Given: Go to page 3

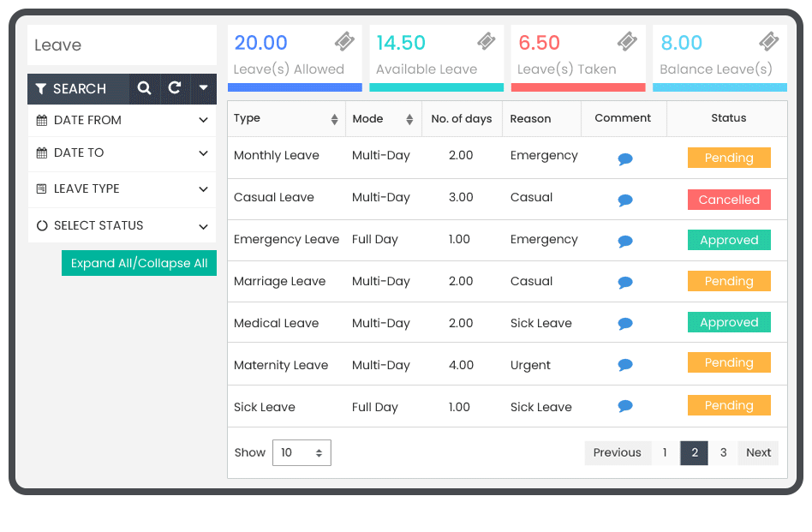Looking at the screenshot, I should (x=723, y=453).
